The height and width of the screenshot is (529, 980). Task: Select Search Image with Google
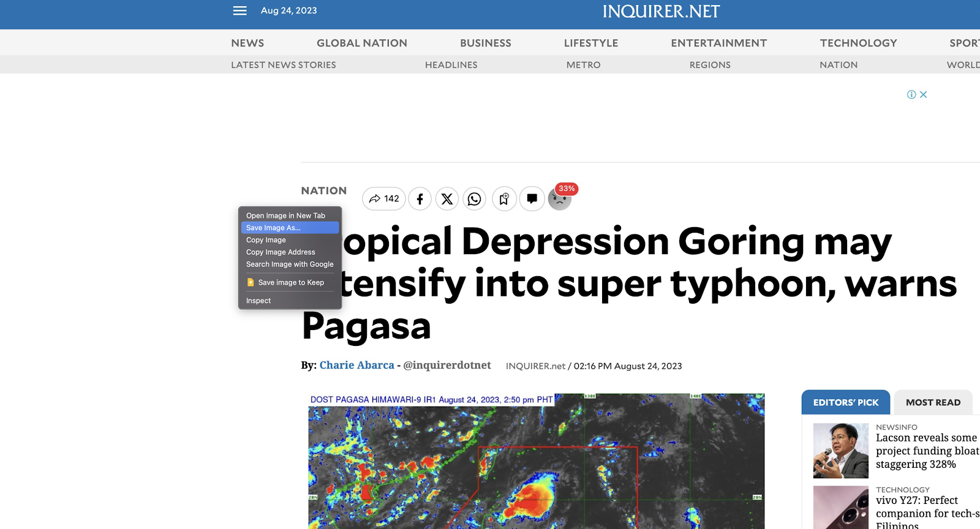pos(290,264)
